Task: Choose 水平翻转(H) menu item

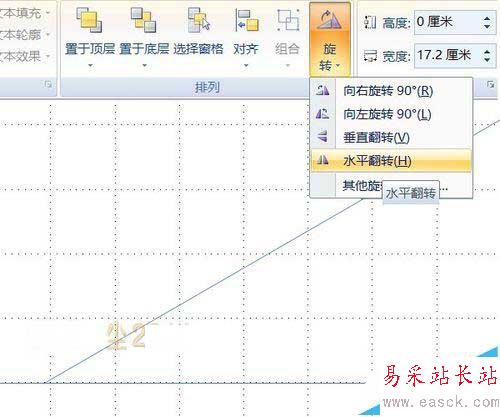Action: coord(391,161)
